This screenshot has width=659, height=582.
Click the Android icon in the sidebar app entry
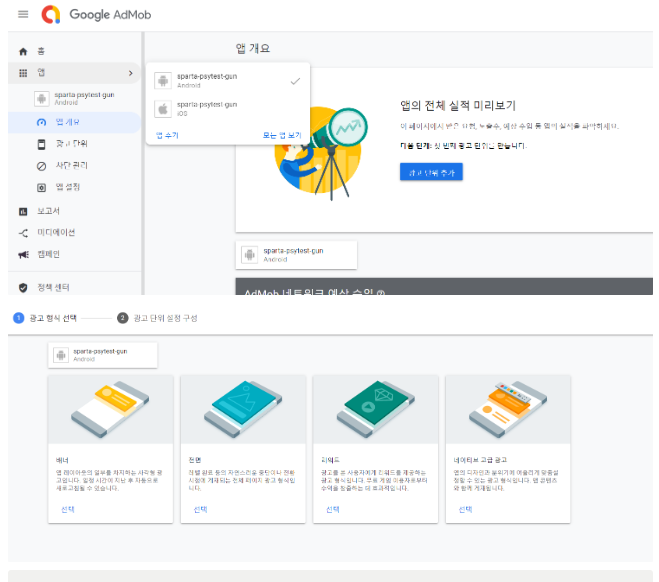pyautogui.click(x=42, y=99)
